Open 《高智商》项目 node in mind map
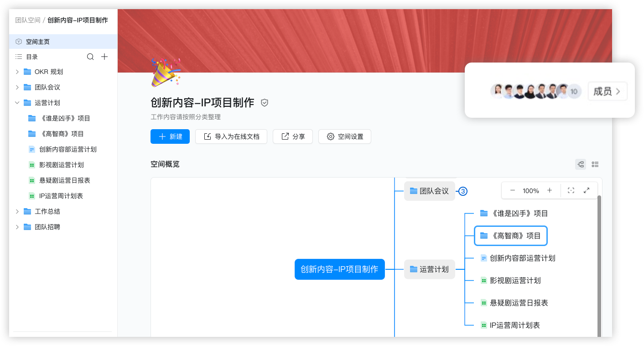This screenshot has height=346, width=644. (510, 236)
